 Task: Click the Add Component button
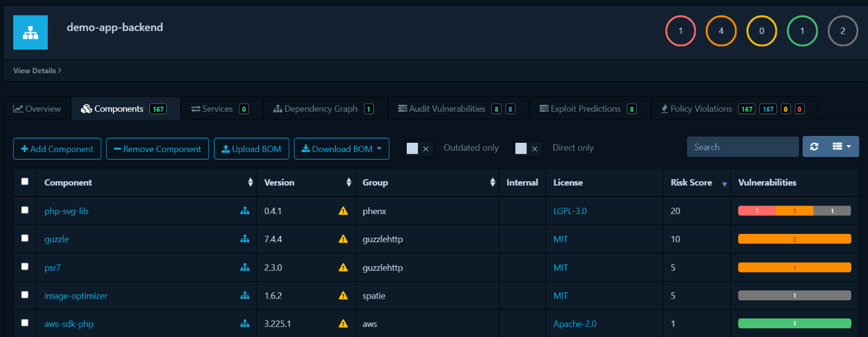[57, 149]
